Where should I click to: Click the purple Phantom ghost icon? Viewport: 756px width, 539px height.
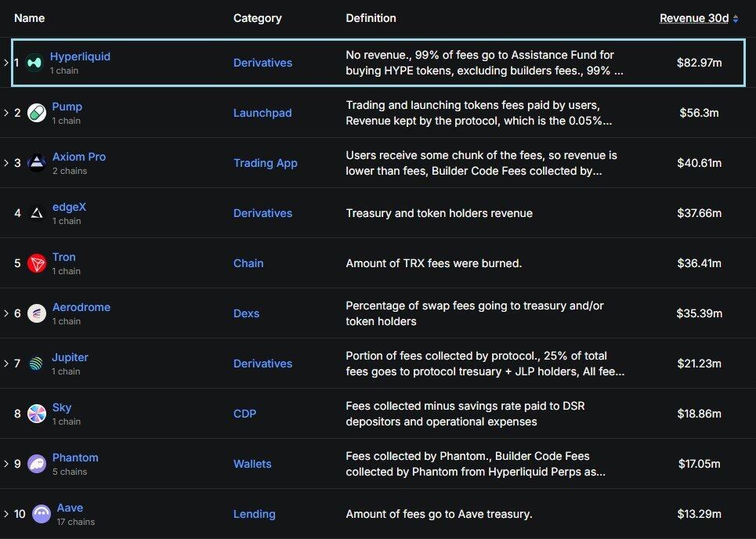[x=37, y=464]
